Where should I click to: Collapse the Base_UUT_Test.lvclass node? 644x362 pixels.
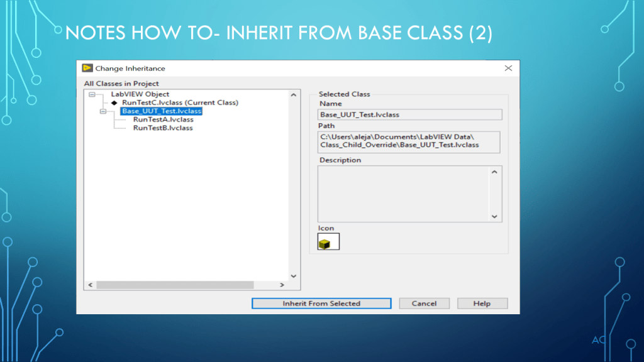[103, 111]
